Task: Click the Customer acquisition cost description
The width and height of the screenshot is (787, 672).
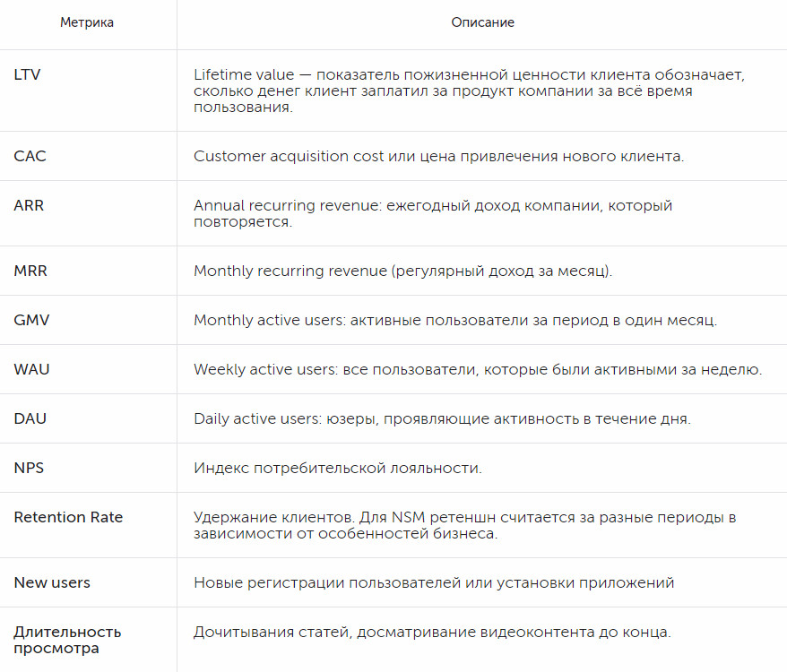Action: [x=438, y=156]
